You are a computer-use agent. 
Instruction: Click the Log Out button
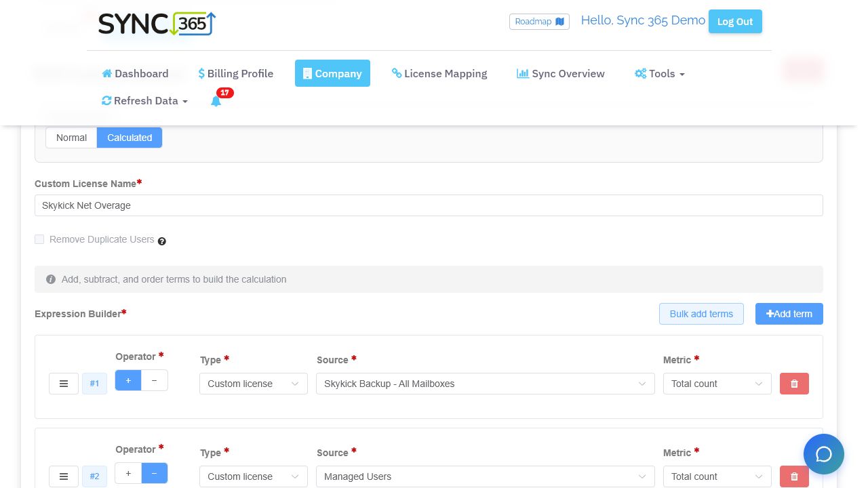point(735,22)
